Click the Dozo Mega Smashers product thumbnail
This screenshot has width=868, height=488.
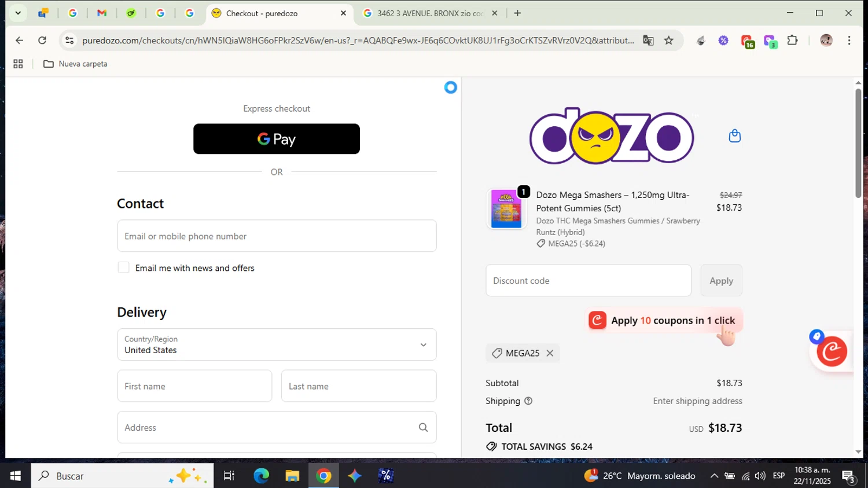pos(506,210)
